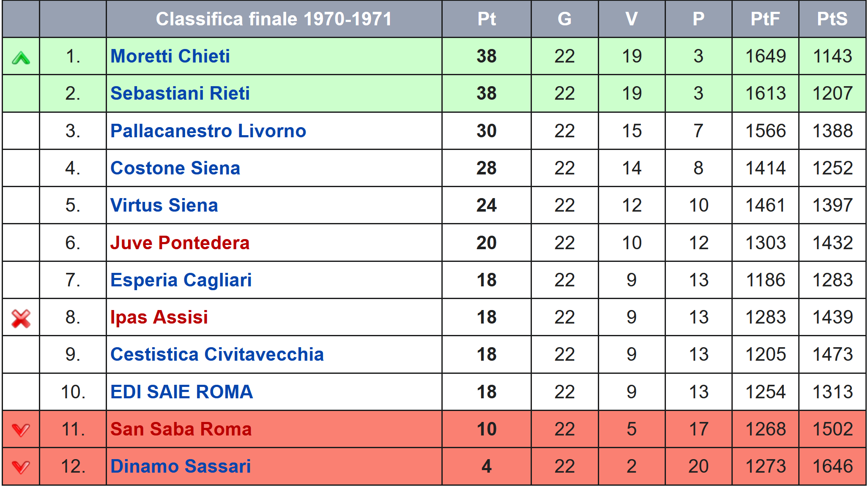Click the red Juve Pontedera link
The image size is (868, 487).
[180, 243]
